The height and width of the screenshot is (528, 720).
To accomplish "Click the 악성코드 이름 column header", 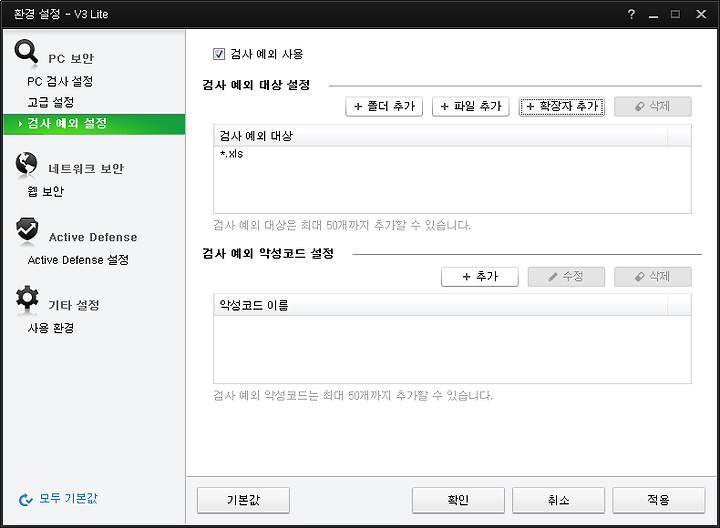I will [441, 305].
